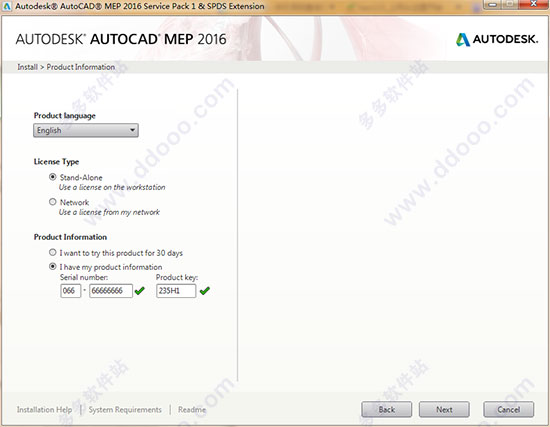
Task: Click the Product language label
Action: (65, 115)
